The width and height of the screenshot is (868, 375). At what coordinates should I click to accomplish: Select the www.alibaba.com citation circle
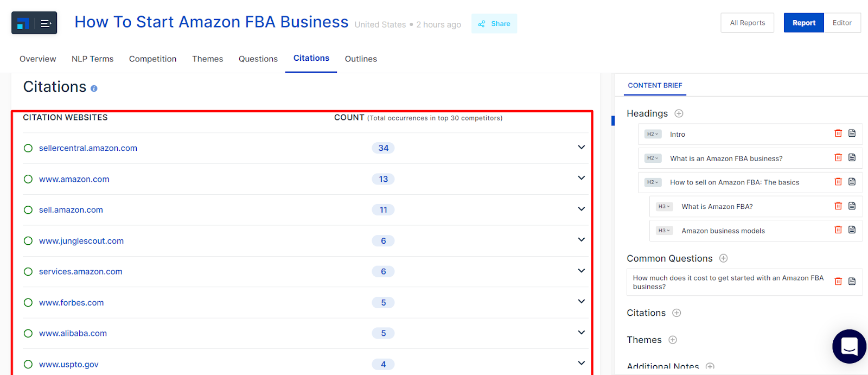pyautogui.click(x=28, y=333)
